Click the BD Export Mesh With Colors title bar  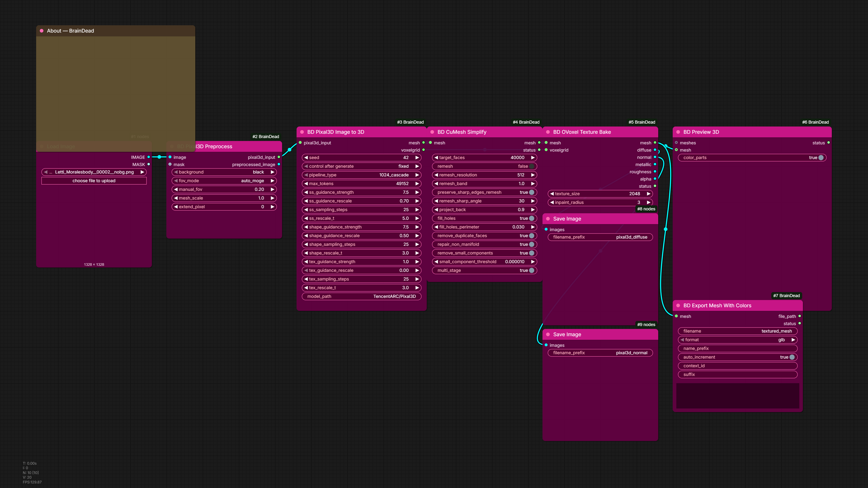[738, 306]
